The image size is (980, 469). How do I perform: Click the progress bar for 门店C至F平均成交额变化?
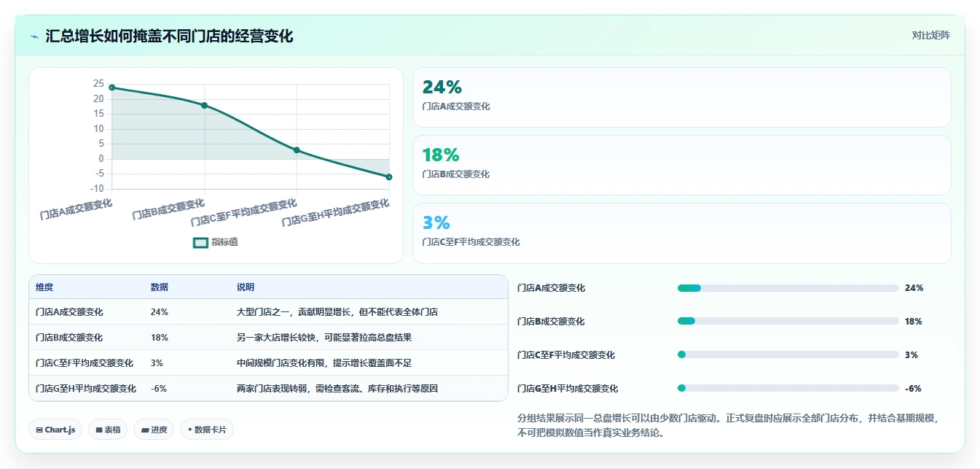click(x=788, y=355)
